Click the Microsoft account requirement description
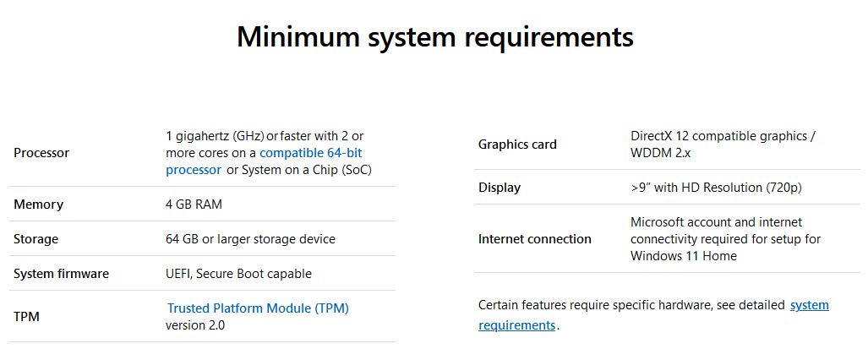This screenshot has width=868, height=349. [725, 239]
